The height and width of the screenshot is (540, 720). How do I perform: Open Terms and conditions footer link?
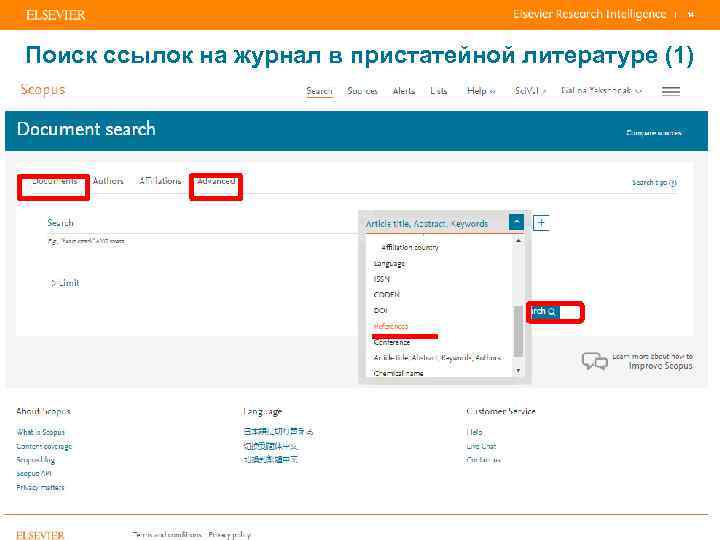click(166, 534)
